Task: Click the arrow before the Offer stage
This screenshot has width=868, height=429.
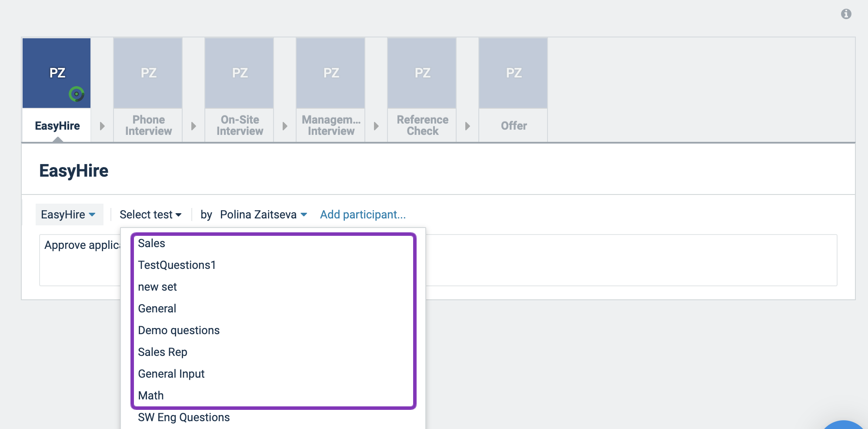Action: (467, 126)
